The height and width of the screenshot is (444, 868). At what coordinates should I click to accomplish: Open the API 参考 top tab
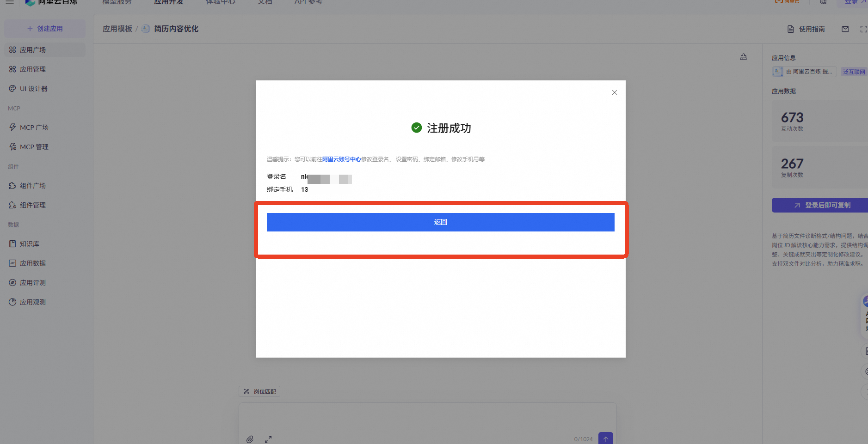pos(308,2)
